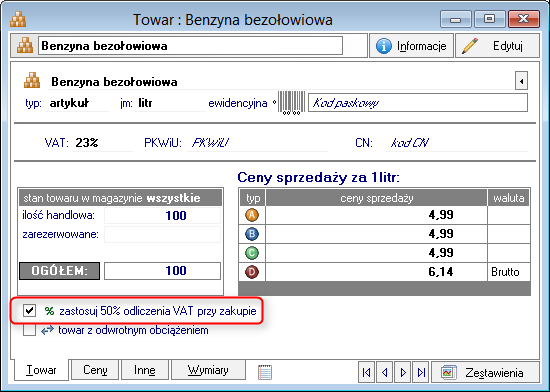Image resolution: width=550 pixels, height=392 pixels.
Task: Switch to the Towar tab
Action: [41, 370]
